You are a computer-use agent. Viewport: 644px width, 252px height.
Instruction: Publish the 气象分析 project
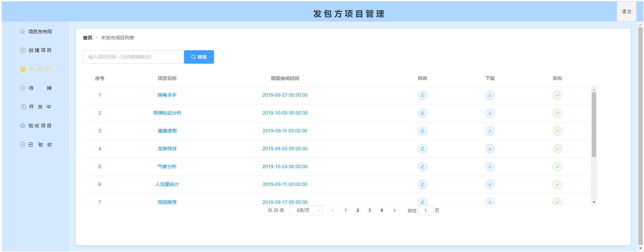point(557,167)
